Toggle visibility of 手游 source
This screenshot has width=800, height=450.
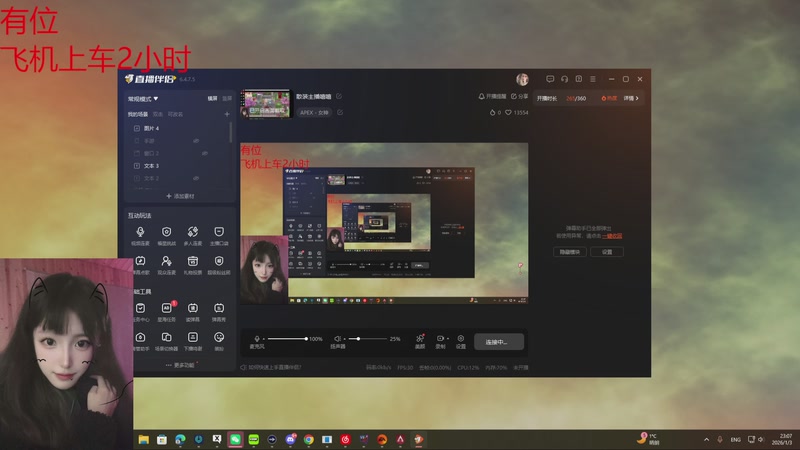pyautogui.click(x=196, y=141)
